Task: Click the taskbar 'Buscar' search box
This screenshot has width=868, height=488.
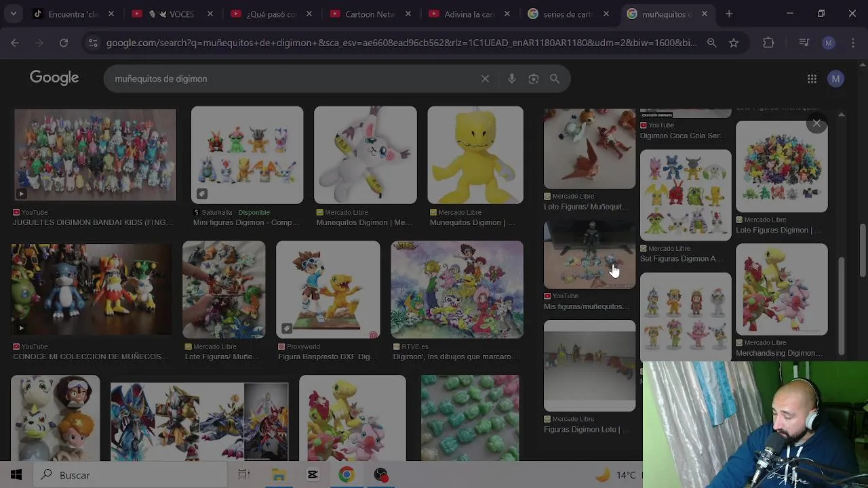Action: point(129,475)
